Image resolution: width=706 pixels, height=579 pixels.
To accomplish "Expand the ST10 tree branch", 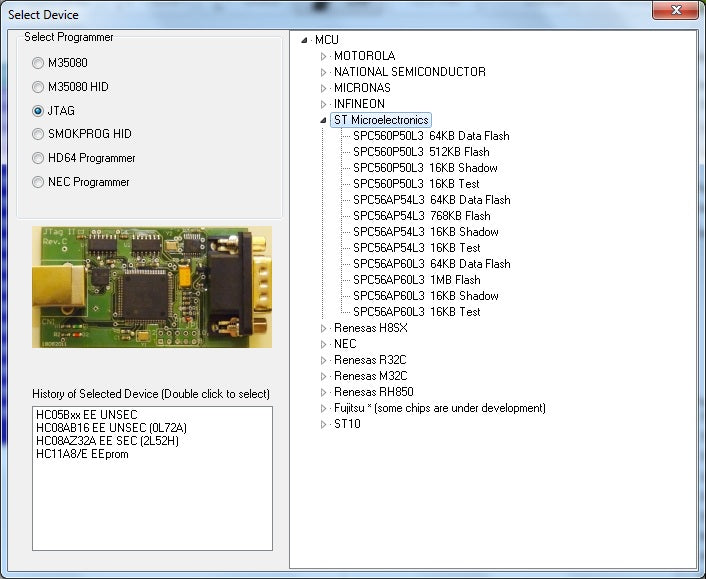I will (x=323, y=424).
